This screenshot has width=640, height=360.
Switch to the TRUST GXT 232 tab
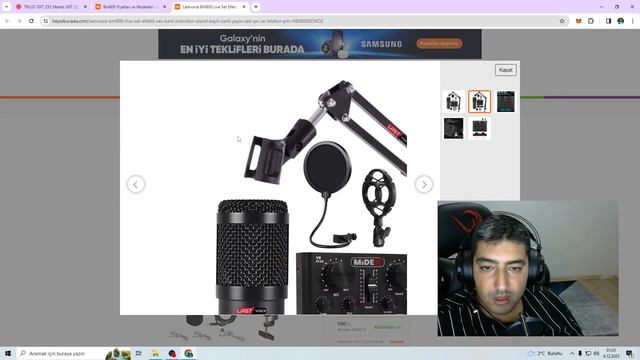(x=51, y=7)
